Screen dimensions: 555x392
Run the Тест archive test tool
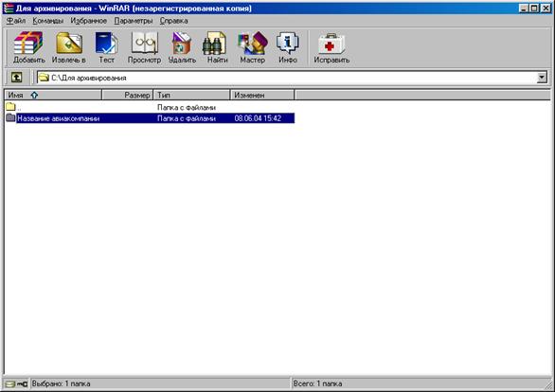(106, 47)
